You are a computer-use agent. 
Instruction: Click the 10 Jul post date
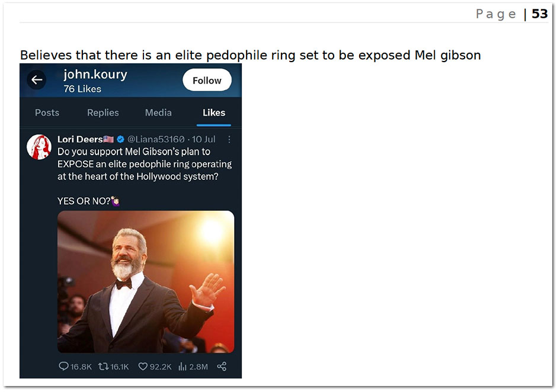(204, 139)
